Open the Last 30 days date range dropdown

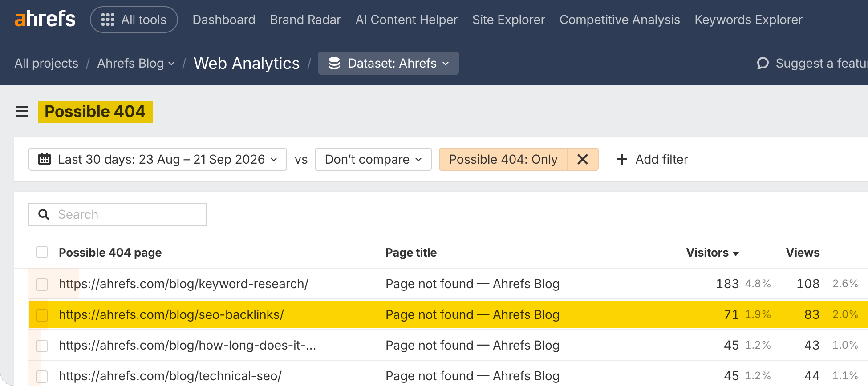158,159
